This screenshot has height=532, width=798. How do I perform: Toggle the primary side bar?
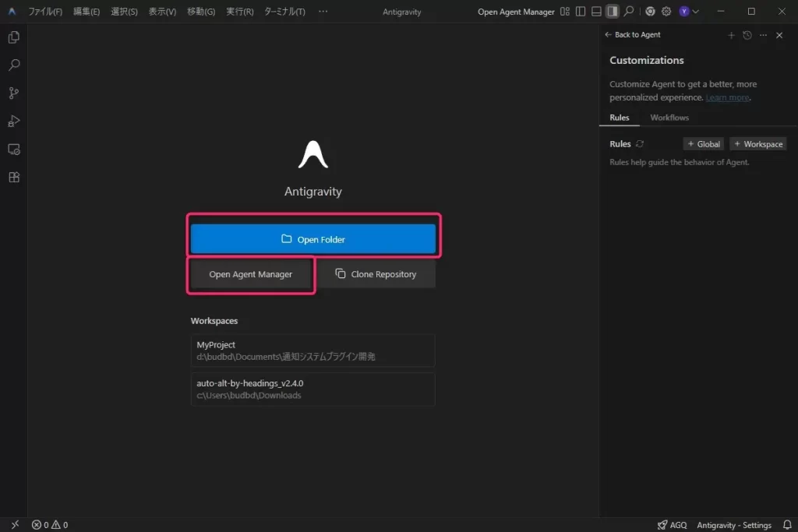pyautogui.click(x=580, y=11)
